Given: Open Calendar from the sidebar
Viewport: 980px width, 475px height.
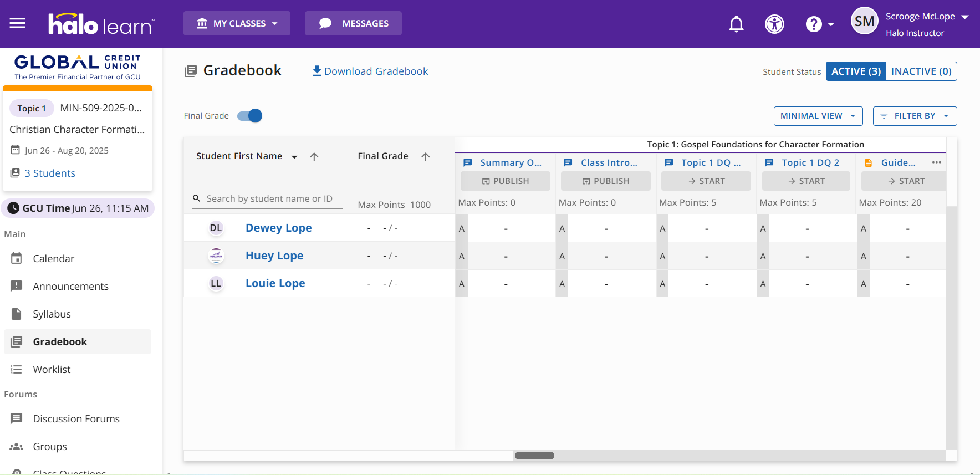Looking at the screenshot, I should pos(53,258).
